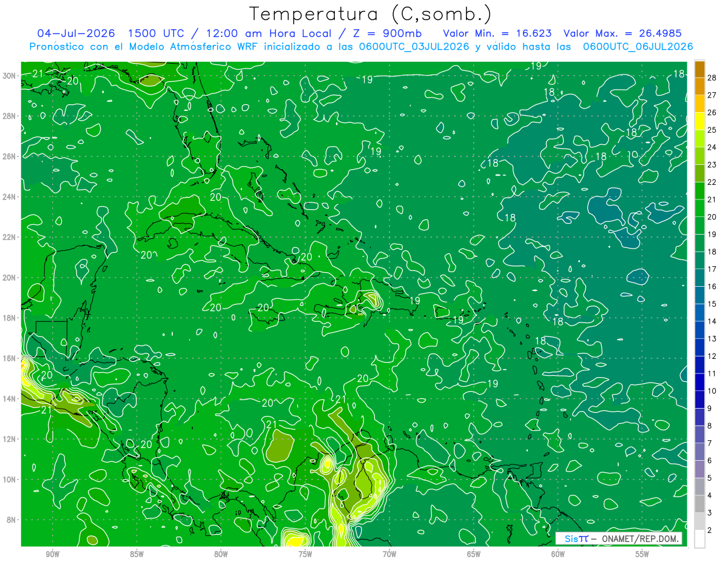
Task: Click the "14" label on the color scale
Action: point(712,321)
